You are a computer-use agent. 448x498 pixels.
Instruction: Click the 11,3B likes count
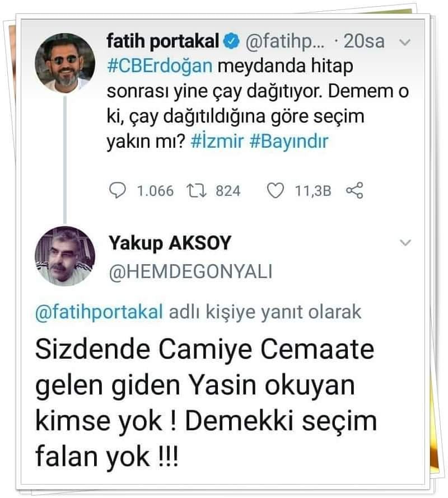coord(312,191)
